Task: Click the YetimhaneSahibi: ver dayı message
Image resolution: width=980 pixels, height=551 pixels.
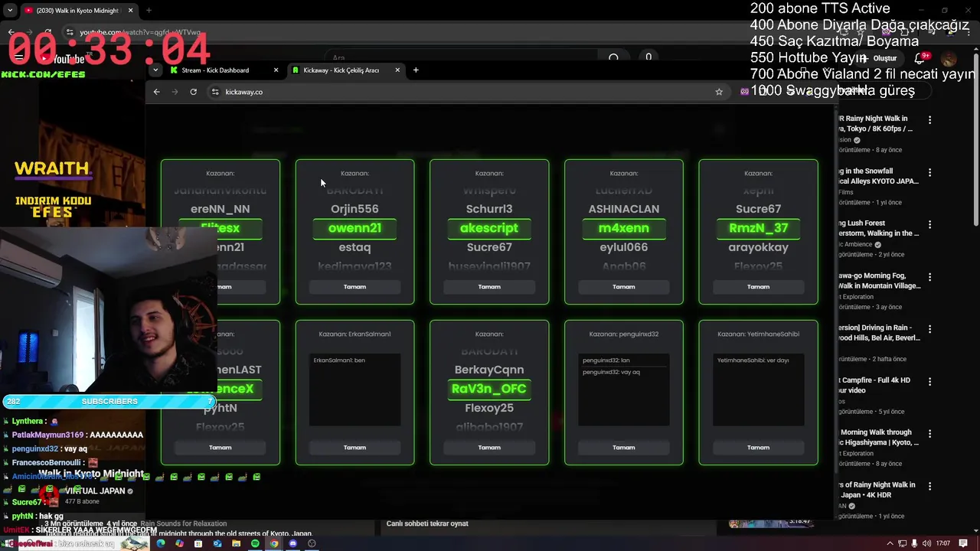Action: coord(753,360)
